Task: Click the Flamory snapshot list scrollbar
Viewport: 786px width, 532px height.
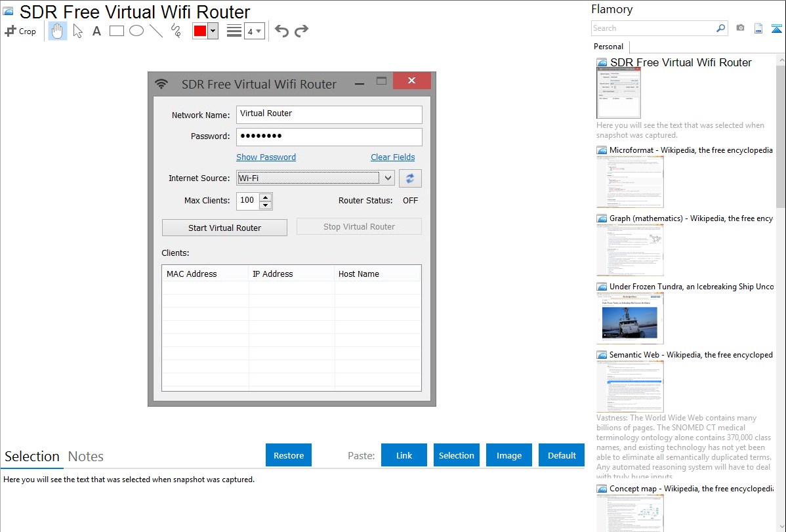Action: click(781, 135)
